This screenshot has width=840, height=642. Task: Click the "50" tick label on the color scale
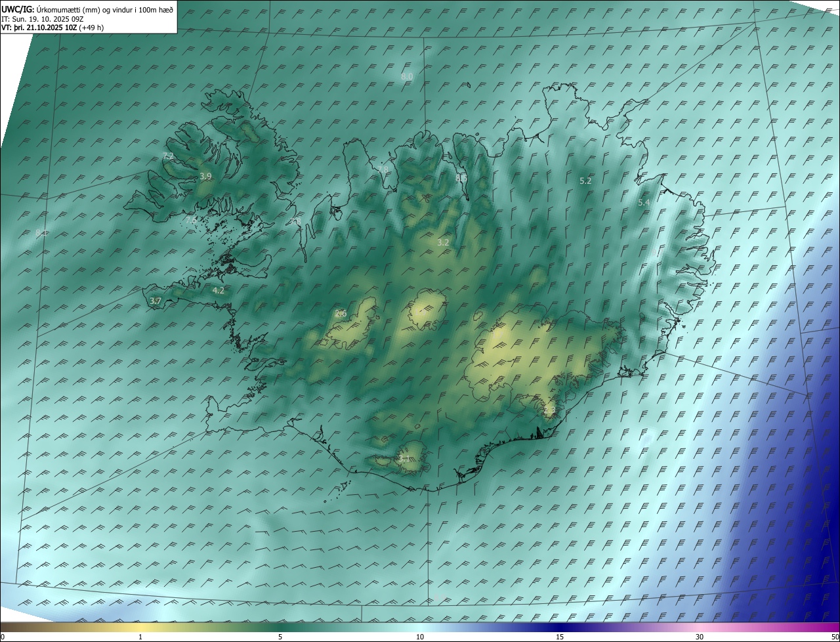[x=835, y=637]
